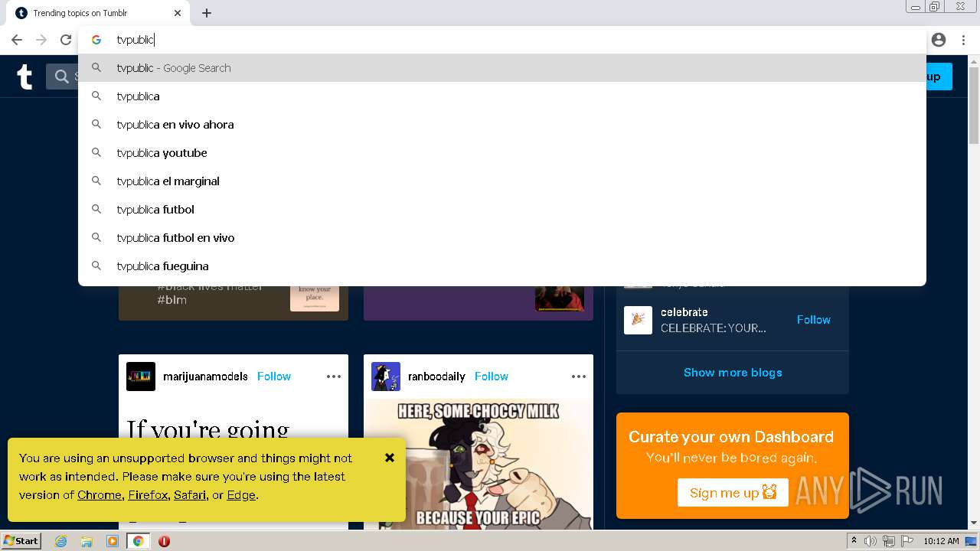
Task: Click the scrollbar down arrow
Action: tap(974, 523)
